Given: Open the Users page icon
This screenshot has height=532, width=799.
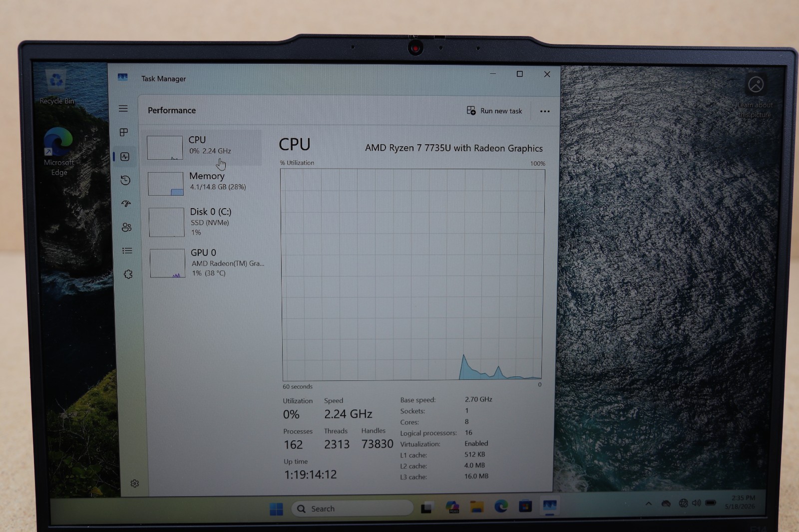Looking at the screenshot, I should click(x=126, y=227).
